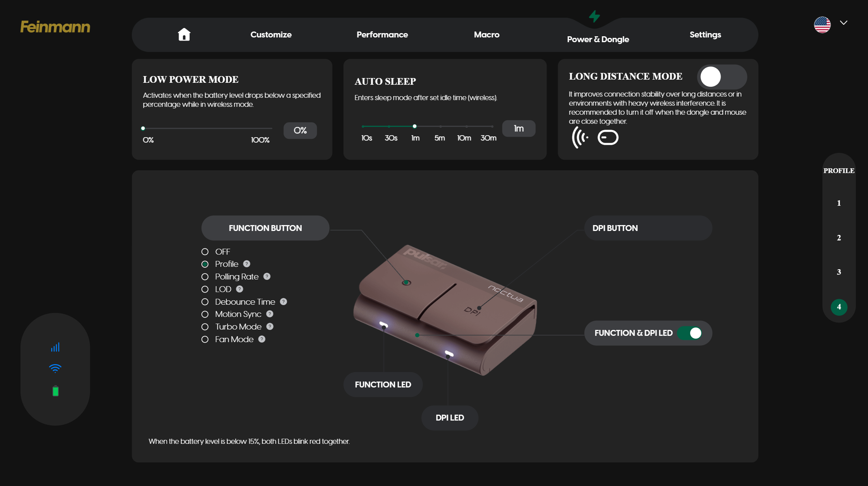Click the function LED light on dongle
Viewport: 868px width, 486px height.
(383, 325)
